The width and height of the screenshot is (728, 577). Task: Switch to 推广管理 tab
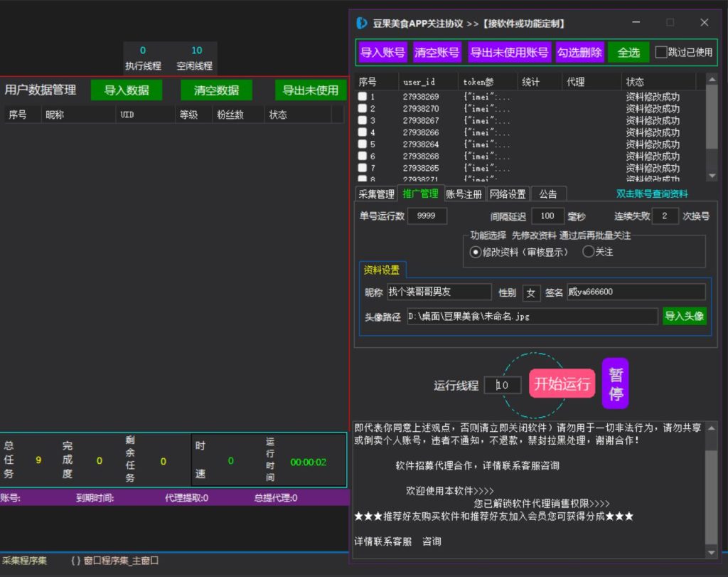[420, 194]
